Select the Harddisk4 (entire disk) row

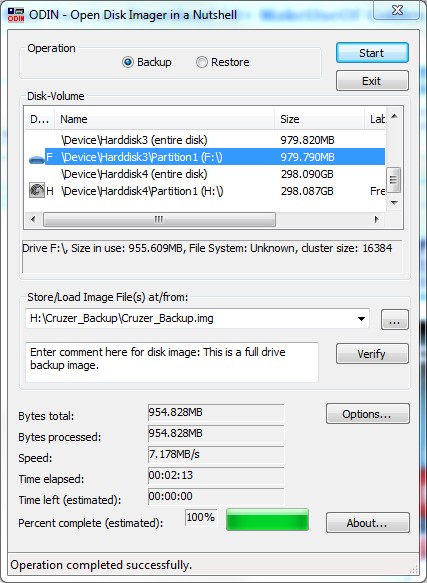coord(205,174)
